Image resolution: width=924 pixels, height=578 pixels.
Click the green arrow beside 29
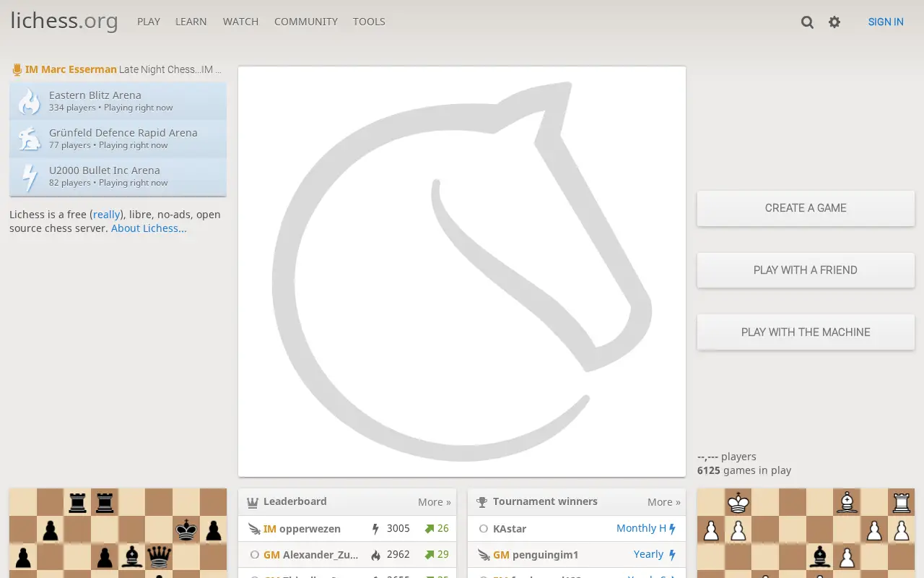430,555
